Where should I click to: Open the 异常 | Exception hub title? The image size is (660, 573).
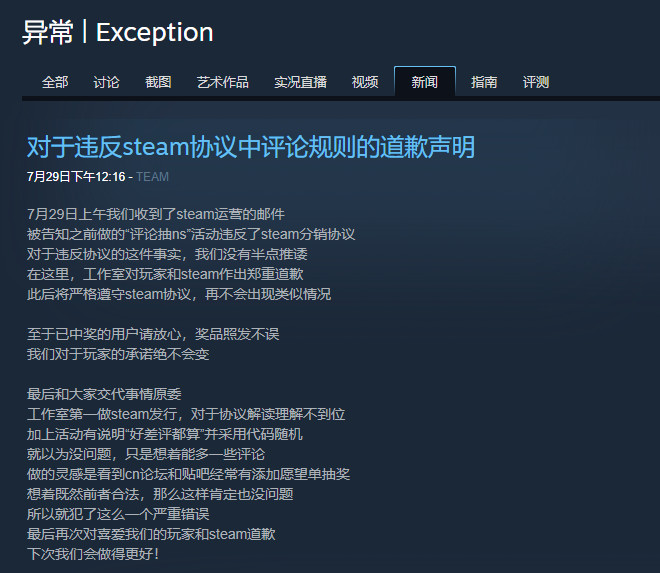pos(117,32)
